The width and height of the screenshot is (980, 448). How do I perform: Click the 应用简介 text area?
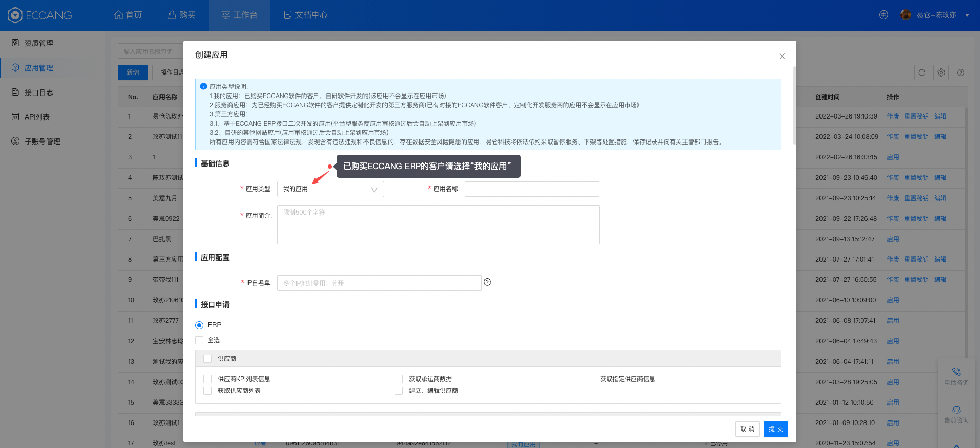pyautogui.click(x=438, y=225)
